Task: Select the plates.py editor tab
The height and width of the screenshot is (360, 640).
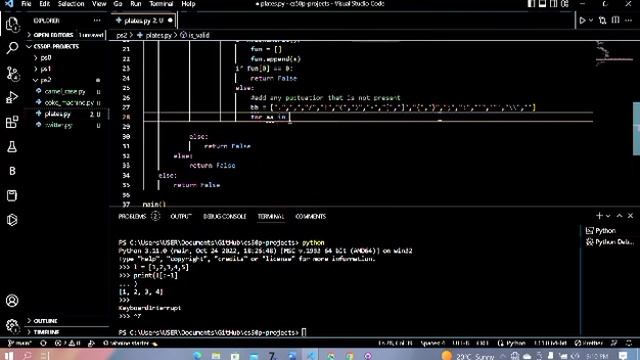Action: click(x=144, y=20)
